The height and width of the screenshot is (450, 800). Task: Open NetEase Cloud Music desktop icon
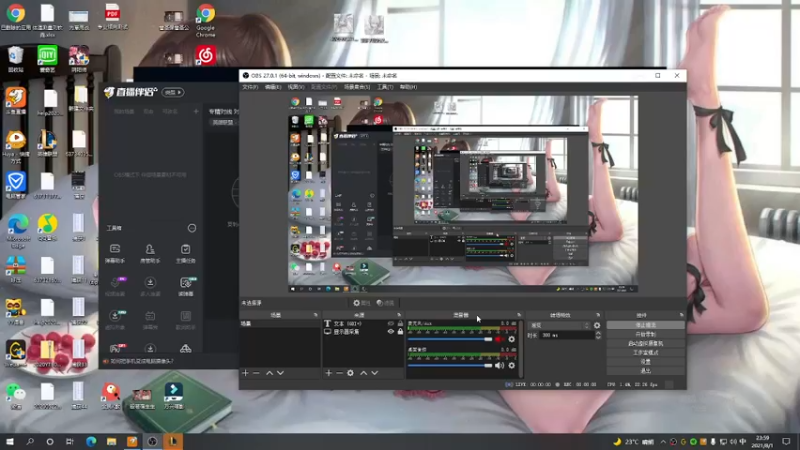click(206, 55)
